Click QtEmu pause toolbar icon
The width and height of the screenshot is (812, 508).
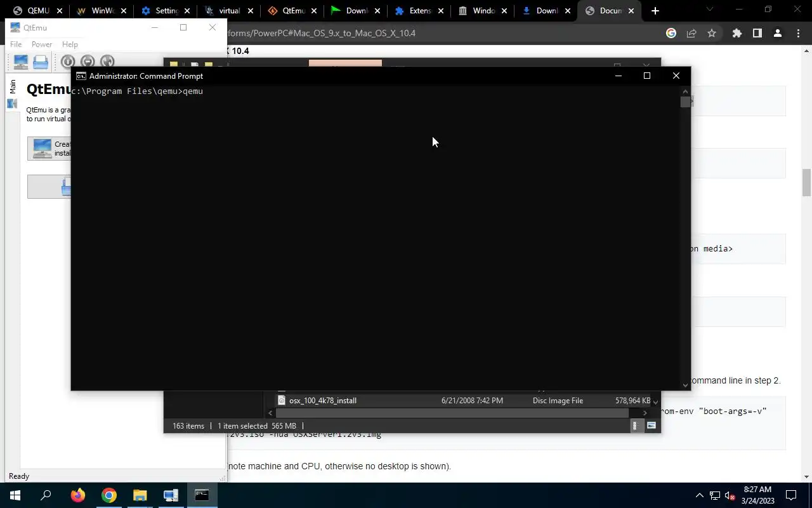tap(88, 62)
